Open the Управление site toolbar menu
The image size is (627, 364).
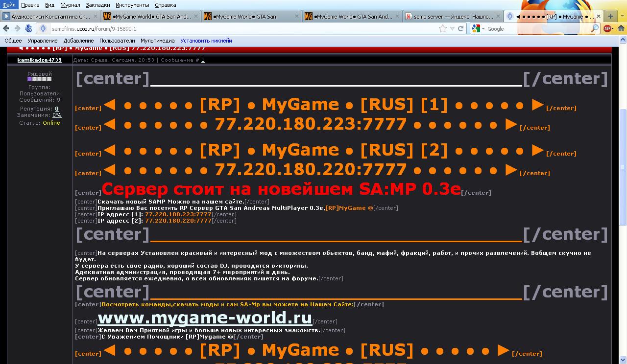click(x=43, y=41)
